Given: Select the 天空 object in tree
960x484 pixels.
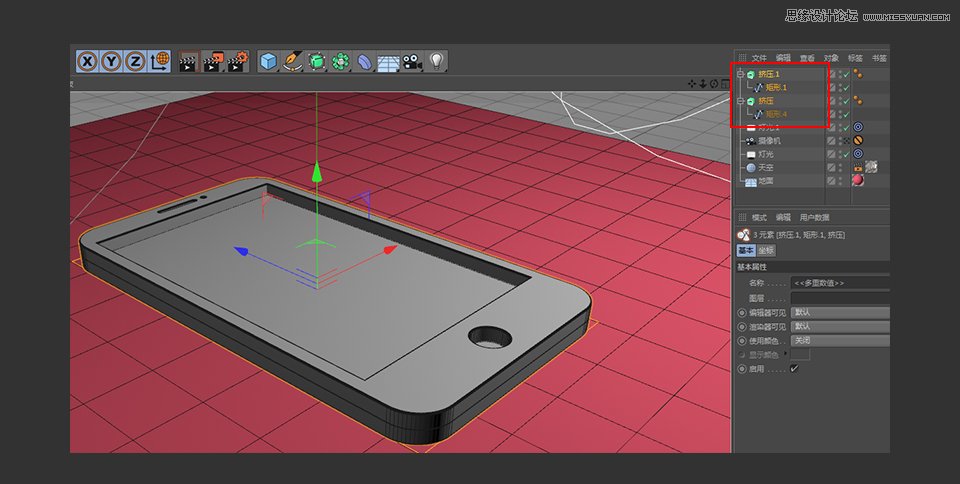Looking at the screenshot, I should click(765, 168).
